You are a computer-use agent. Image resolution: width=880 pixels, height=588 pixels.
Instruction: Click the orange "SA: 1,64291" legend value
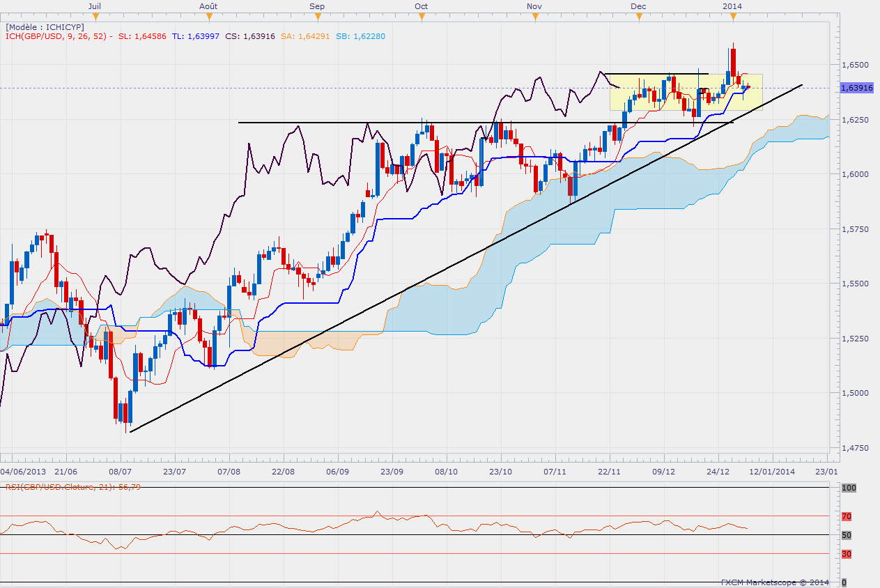pyautogui.click(x=306, y=36)
